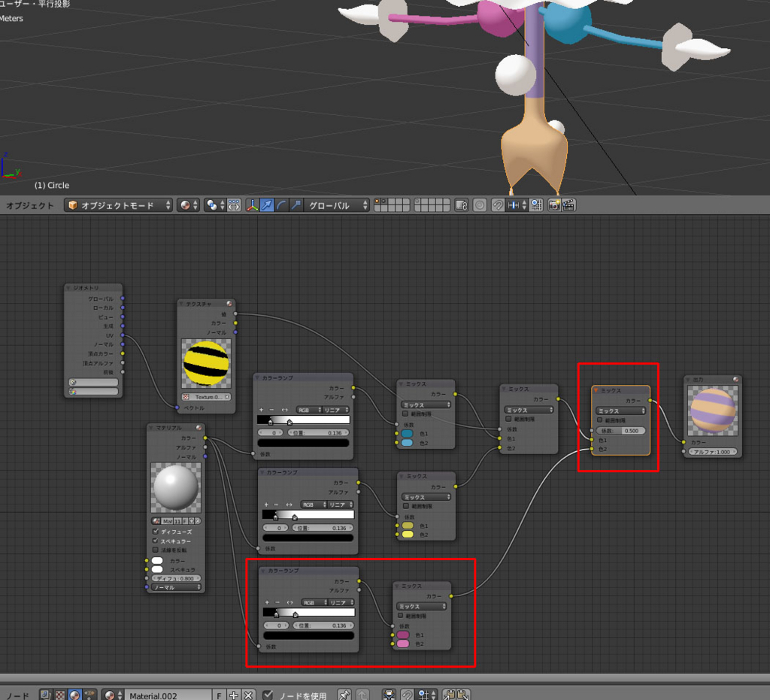
Task: Open the オブジェクトモード mode dropdown
Action: [118, 205]
